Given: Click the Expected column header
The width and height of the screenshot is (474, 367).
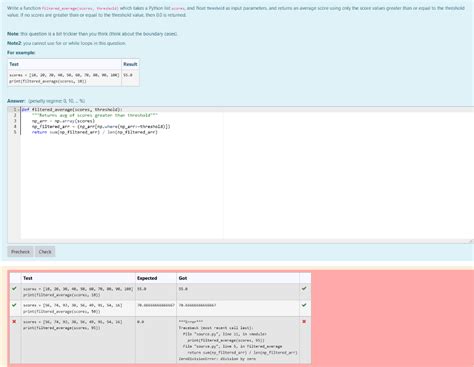Looking at the screenshot, I should [147, 278].
